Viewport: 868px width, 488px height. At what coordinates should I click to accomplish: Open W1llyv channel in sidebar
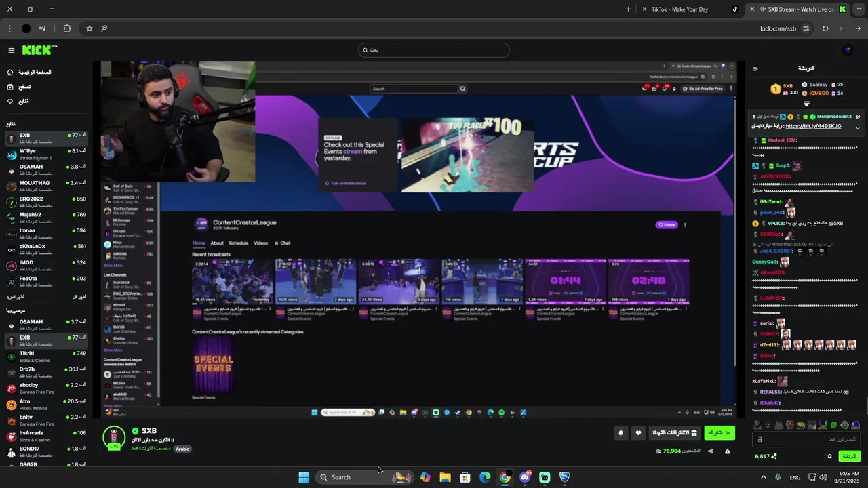45,154
